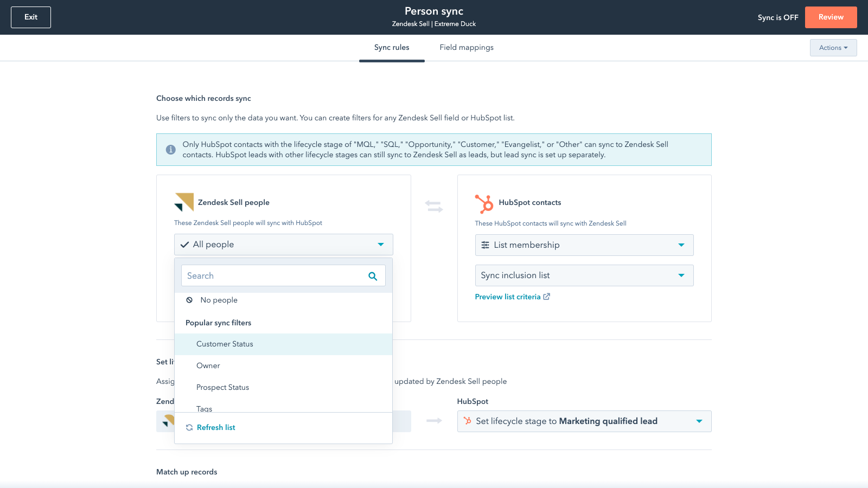
Task: Switch to the Field mappings tab
Action: (467, 48)
